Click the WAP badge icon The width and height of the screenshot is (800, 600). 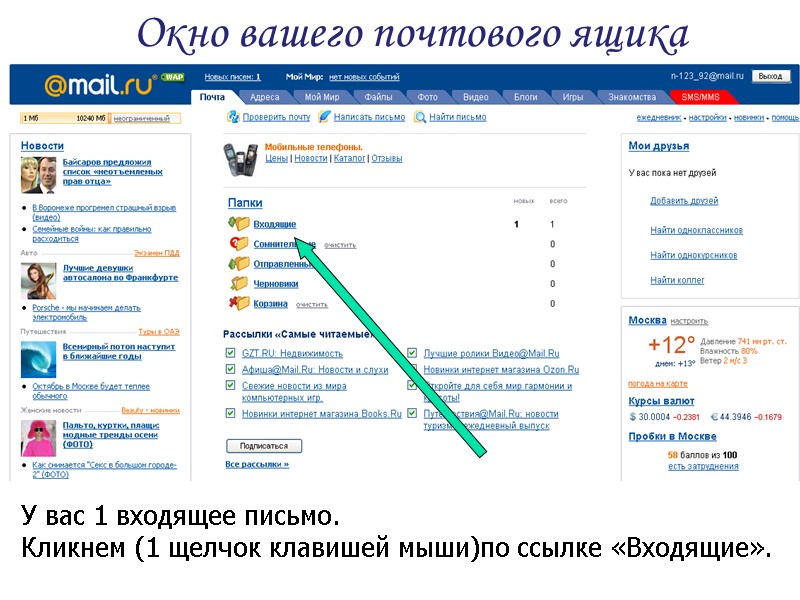(x=173, y=77)
